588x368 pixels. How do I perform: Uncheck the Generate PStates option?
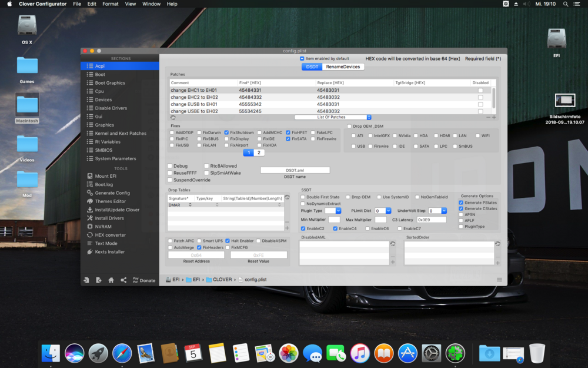(461, 203)
